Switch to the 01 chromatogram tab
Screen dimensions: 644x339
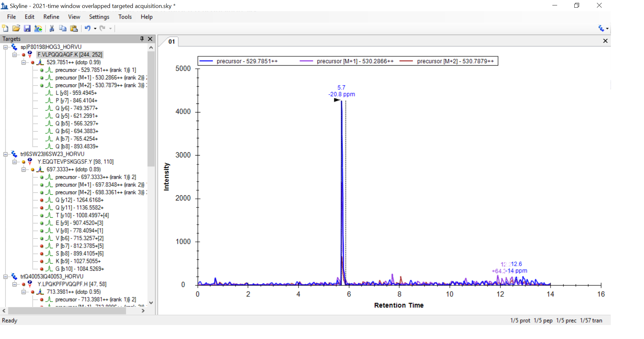pyautogui.click(x=171, y=41)
